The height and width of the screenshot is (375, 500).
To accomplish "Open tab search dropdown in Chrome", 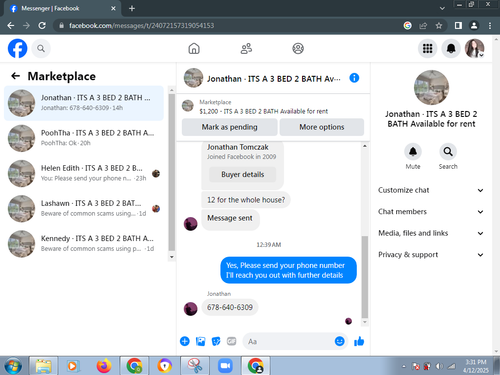I will click(x=442, y=8).
